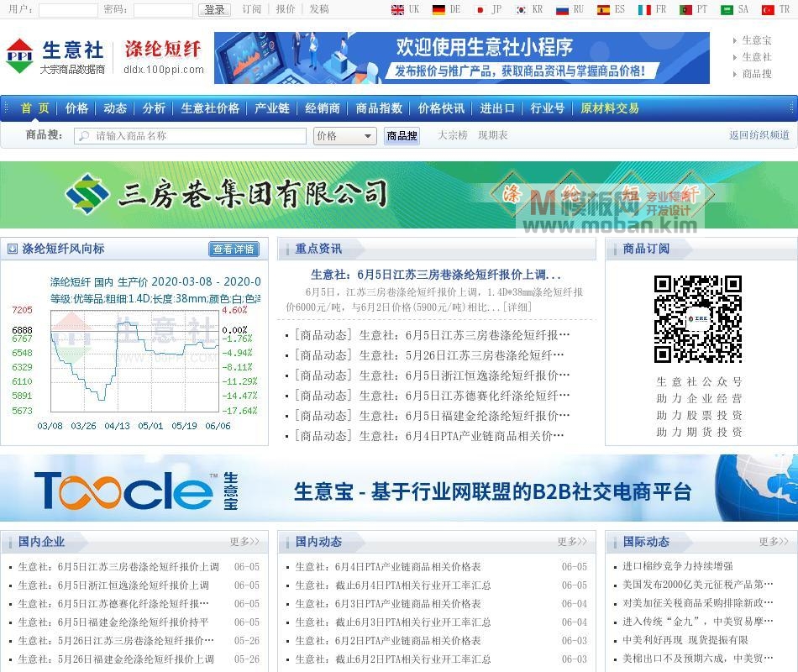
Task: Open 国内动态 item 截止6月4日PTA相关行业开工率汇总
Action: pyautogui.click(x=393, y=585)
